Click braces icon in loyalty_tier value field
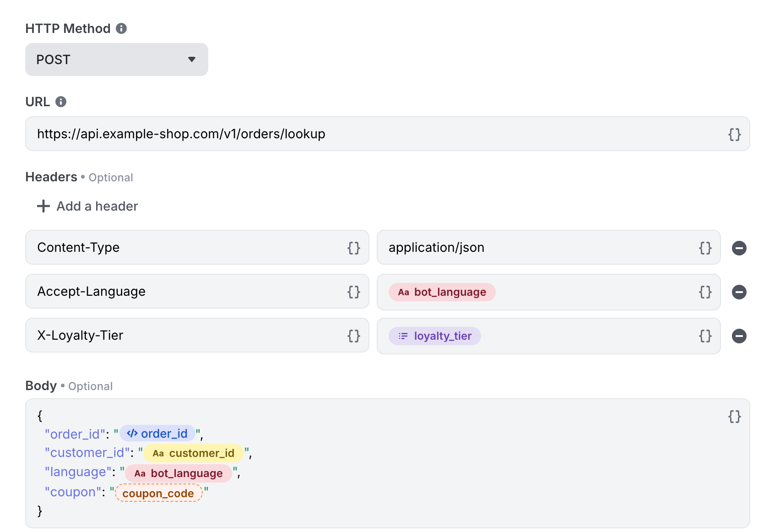Viewport: 769px width, 532px height. 705,336
